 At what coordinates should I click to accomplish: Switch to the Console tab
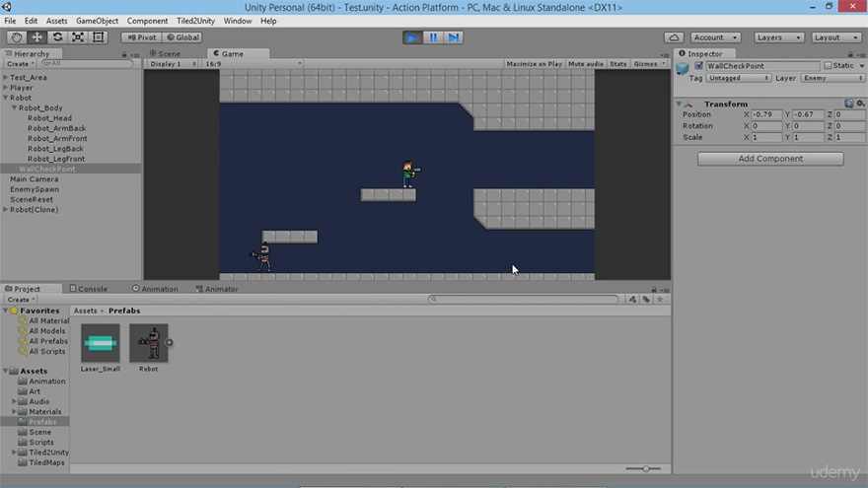[89, 289]
